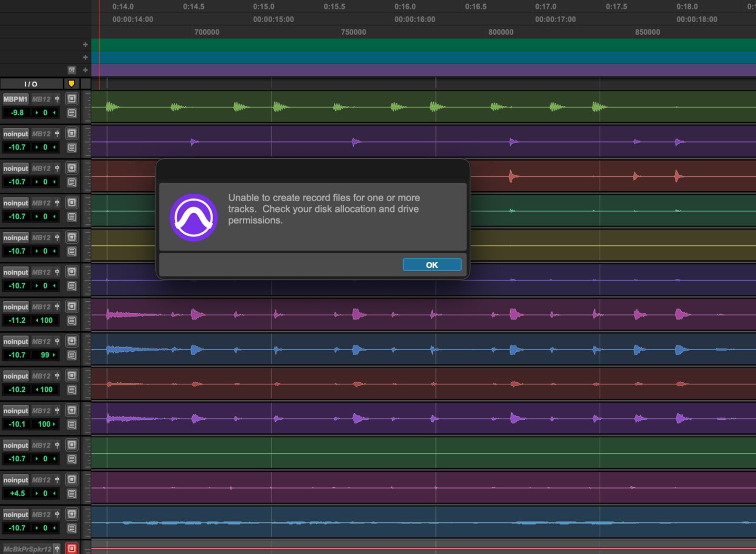Open comments icon on the -10.2 track
Viewport: 756px width, 554px height.
(x=72, y=390)
